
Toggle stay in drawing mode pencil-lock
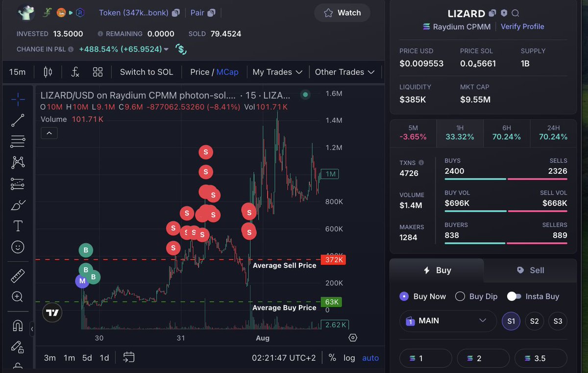(x=18, y=347)
